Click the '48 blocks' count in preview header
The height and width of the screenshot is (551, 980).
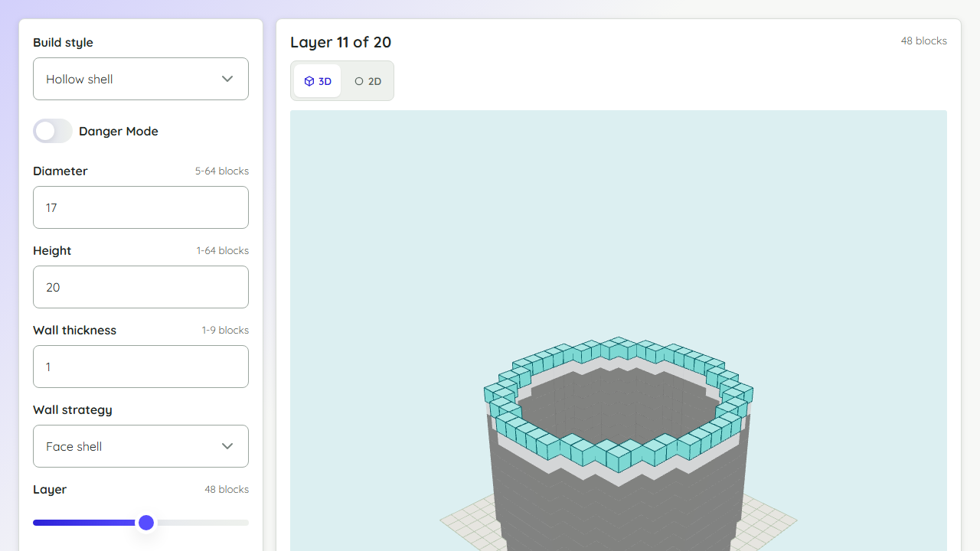click(923, 41)
